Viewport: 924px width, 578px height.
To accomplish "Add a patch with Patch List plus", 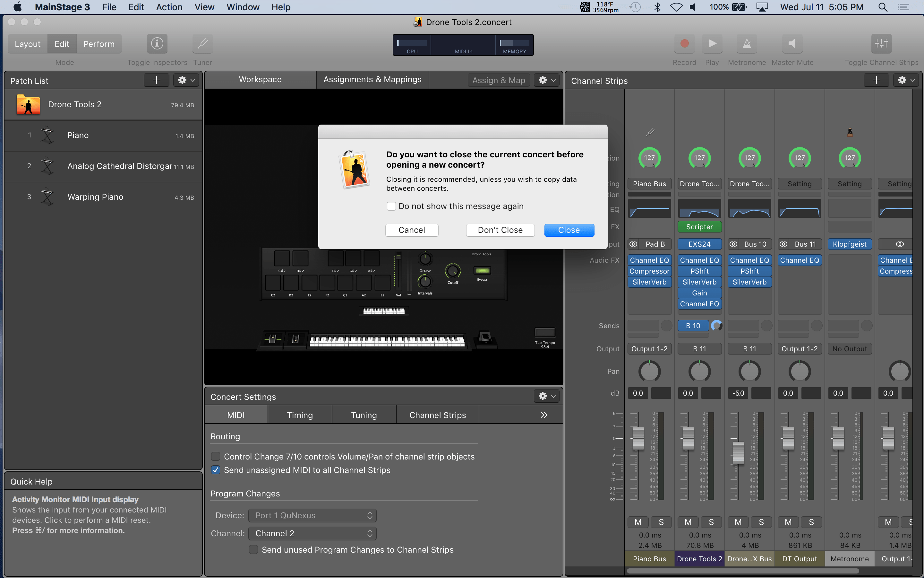I will [157, 80].
